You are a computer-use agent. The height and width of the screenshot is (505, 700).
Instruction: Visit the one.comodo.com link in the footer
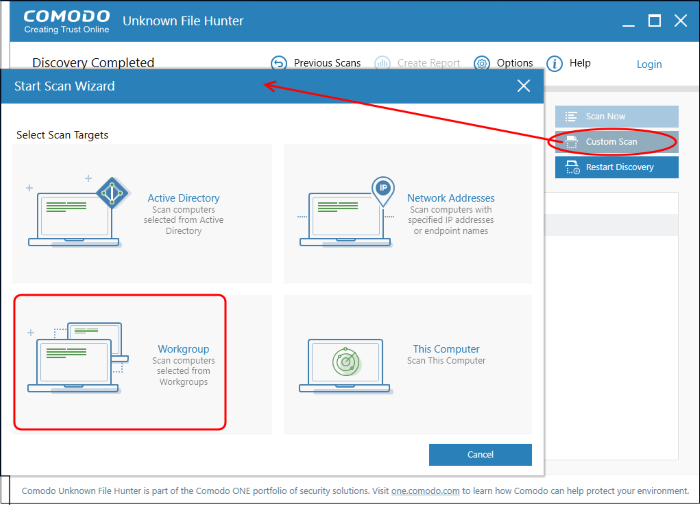425,491
